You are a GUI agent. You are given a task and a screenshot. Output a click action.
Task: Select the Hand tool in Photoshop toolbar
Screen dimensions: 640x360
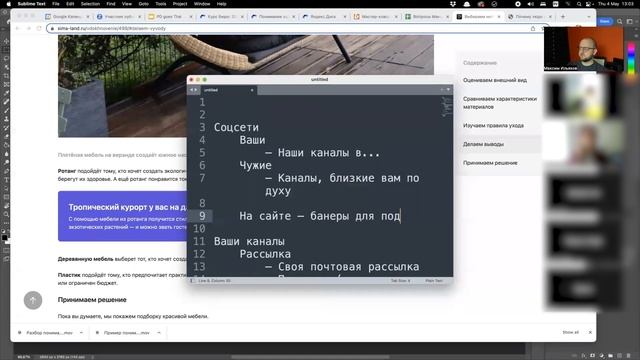coord(6,205)
